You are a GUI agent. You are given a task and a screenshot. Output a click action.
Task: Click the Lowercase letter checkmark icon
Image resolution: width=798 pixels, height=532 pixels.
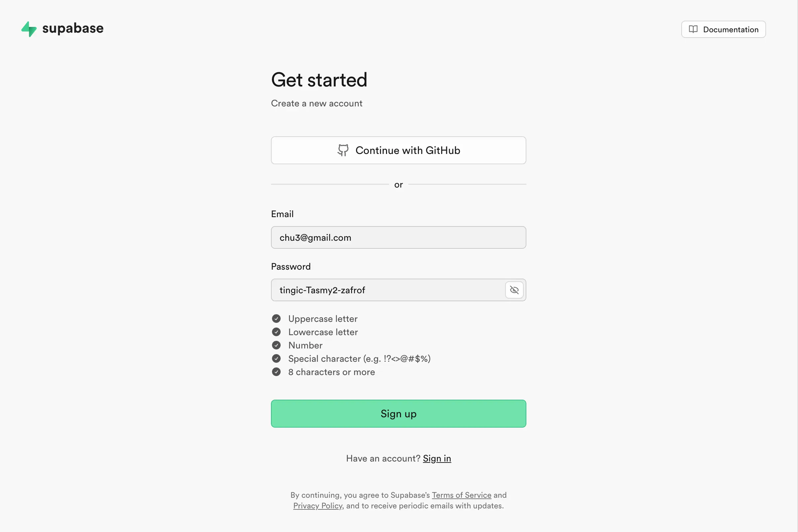point(276,332)
